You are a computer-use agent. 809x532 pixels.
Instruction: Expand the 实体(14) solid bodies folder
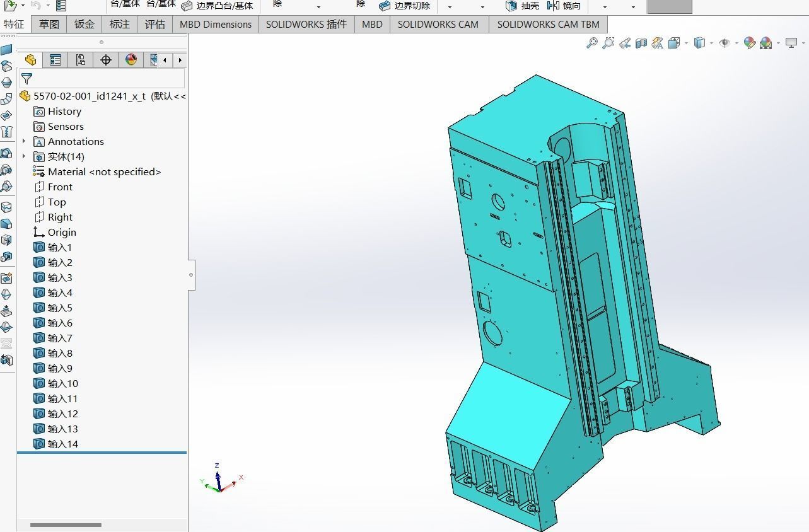pyautogui.click(x=24, y=156)
